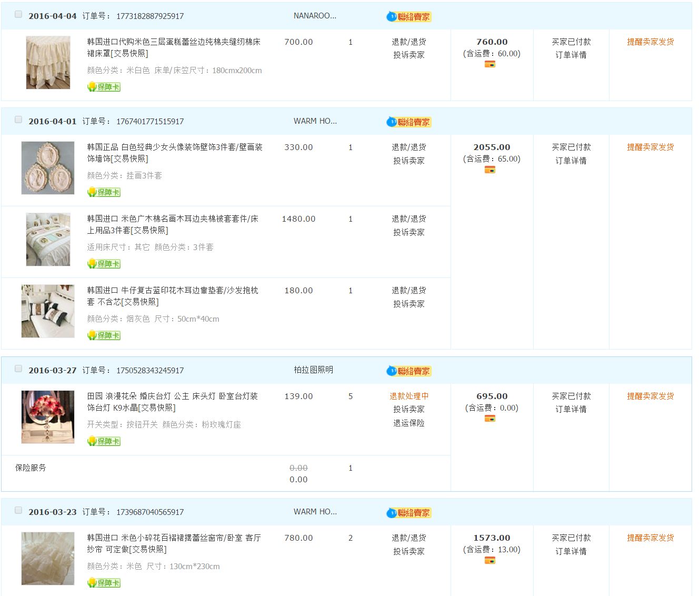
Task: Tick the checkbox for the 2016-04-01 order
Action: click(18, 120)
